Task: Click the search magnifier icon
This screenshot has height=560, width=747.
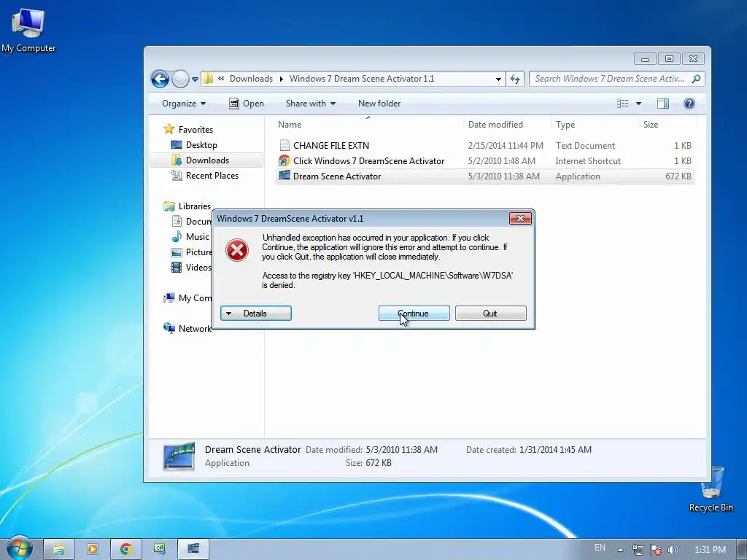Action: coord(696,79)
